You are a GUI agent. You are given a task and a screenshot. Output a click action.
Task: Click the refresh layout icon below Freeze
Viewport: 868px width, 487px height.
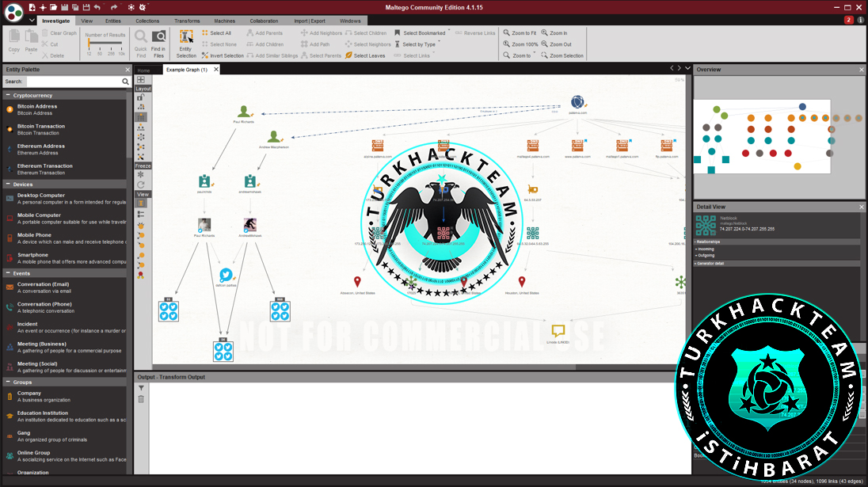click(141, 185)
